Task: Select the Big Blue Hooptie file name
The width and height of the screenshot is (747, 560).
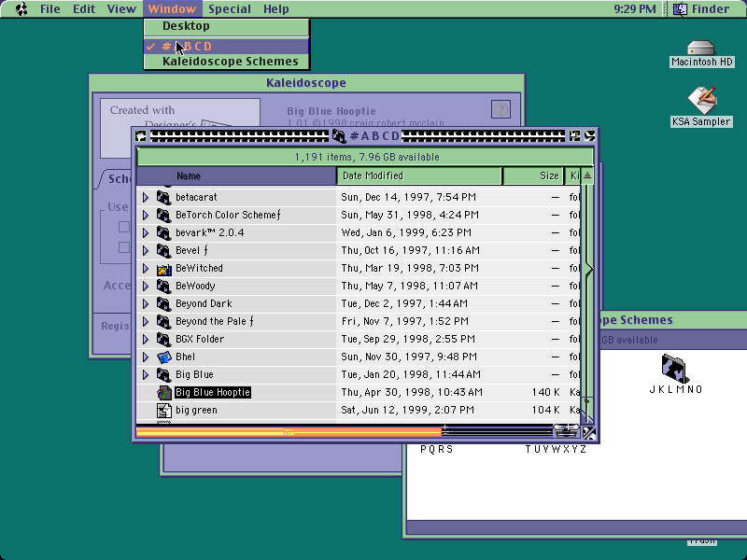Action: (213, 392)
